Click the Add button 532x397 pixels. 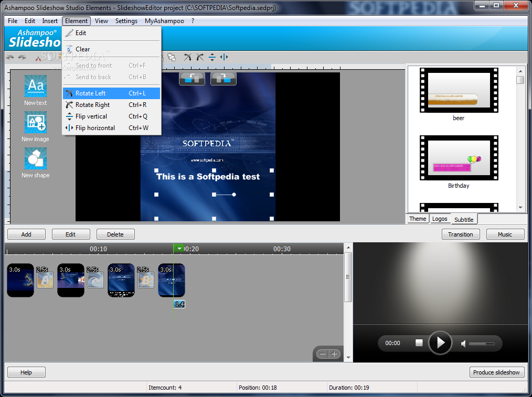(x=26, y=234)
